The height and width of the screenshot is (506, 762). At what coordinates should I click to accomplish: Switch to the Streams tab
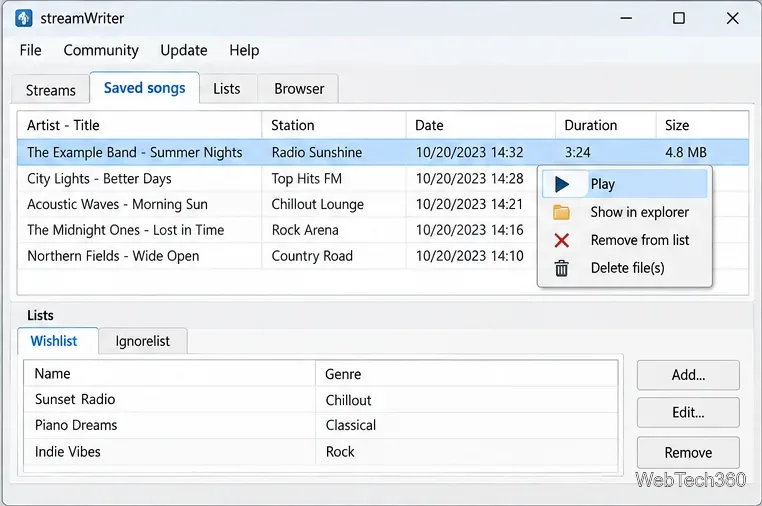click(x=51, y=90)
